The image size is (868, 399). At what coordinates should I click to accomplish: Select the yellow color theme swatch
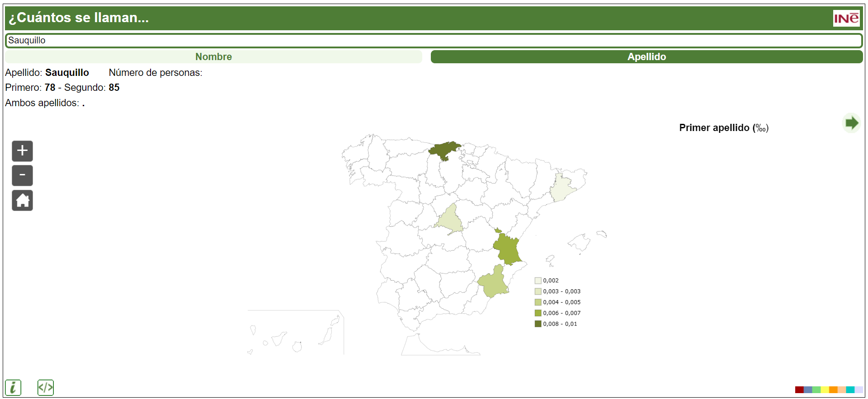coord(825,390)
